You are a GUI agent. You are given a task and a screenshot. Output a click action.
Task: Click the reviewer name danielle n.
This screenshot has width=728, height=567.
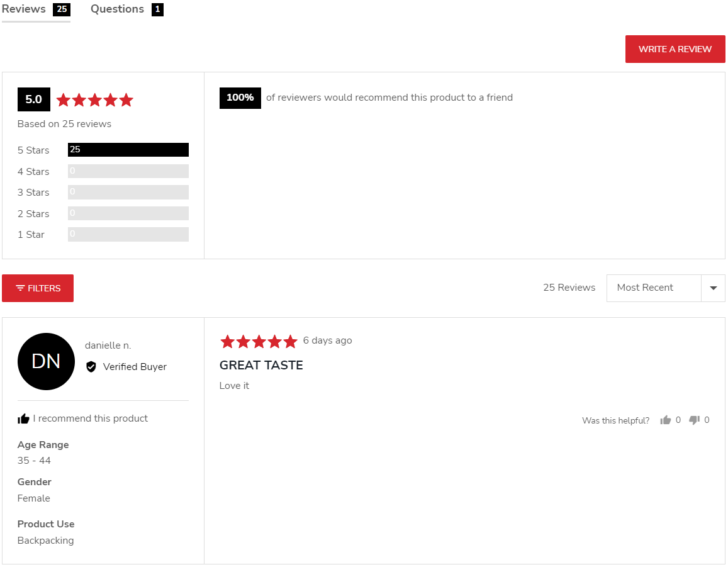(108, 345)
